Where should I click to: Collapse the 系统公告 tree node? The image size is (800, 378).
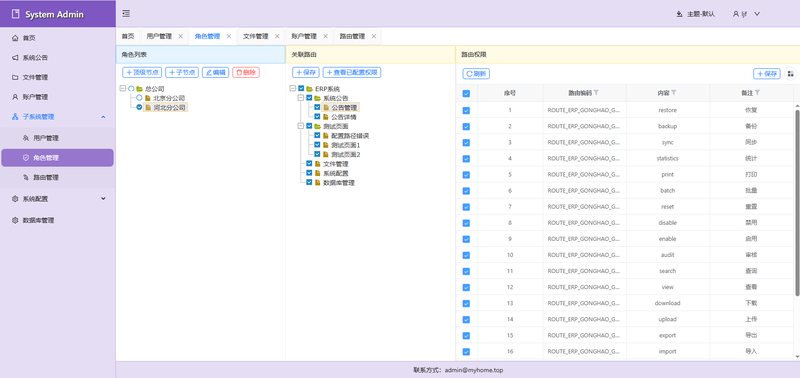tap(301, 98)
